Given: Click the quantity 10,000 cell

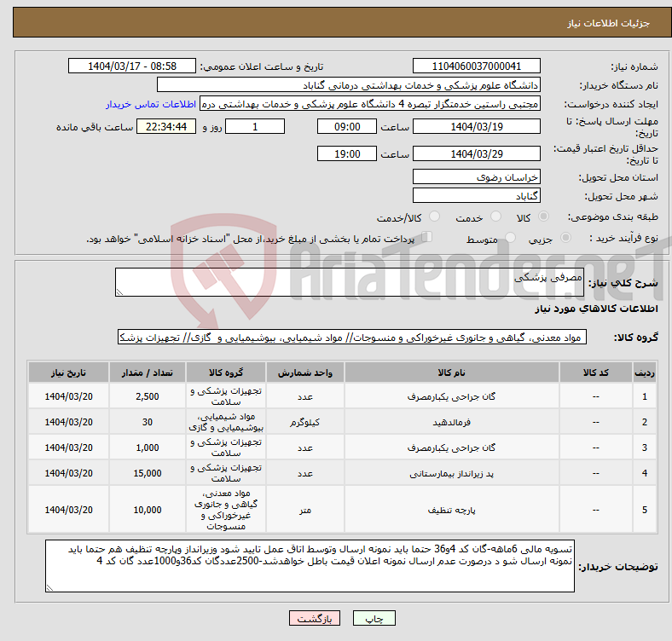Looking at the screenshot, I should click(x=147, y=510).
